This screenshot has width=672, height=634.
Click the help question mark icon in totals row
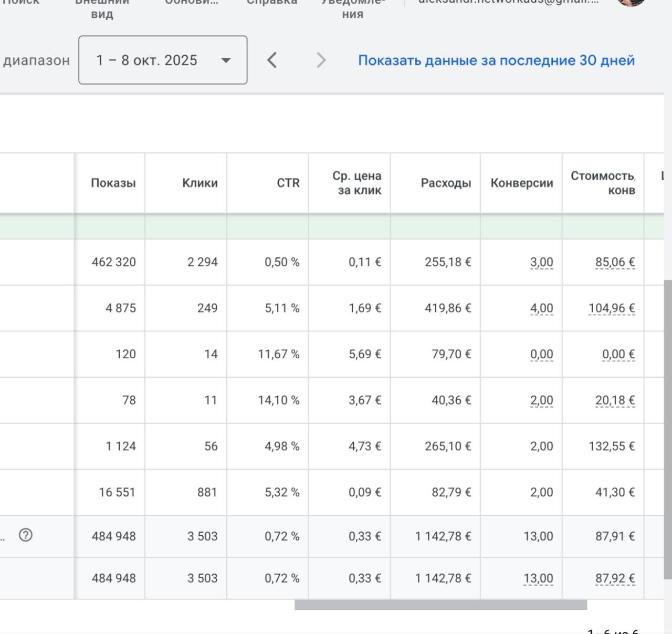25,535
